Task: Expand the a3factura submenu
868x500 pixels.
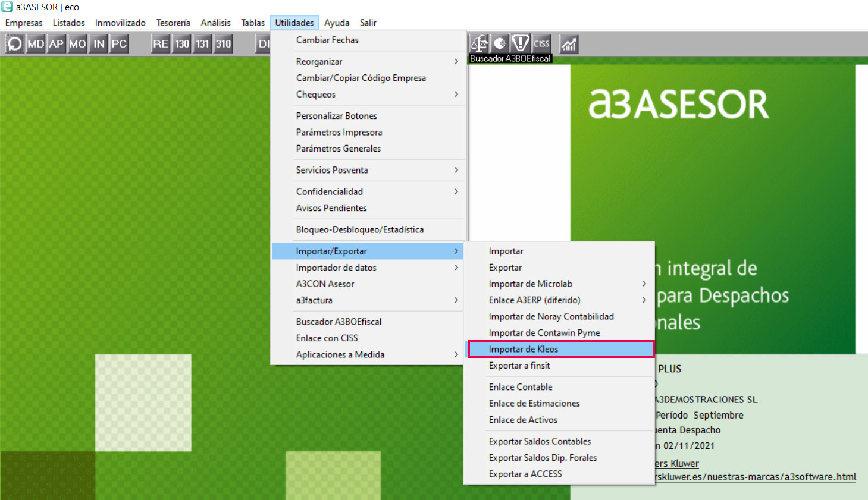Action: [x=369, y=300]
